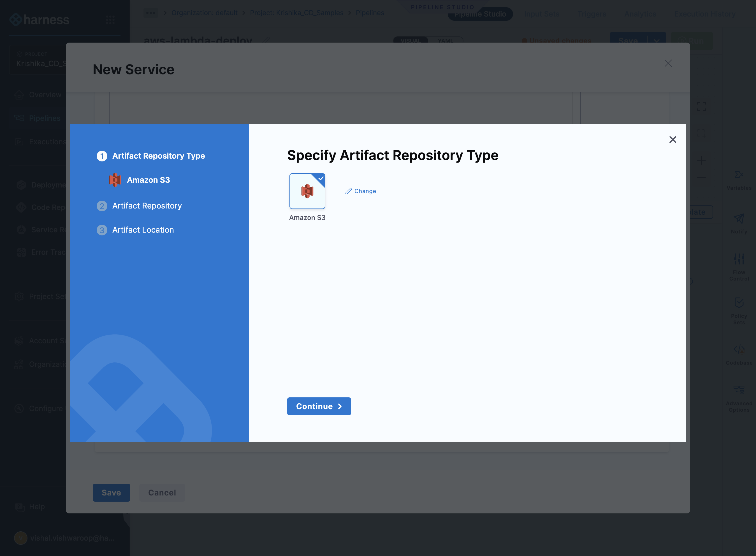Click the Run button
Image resolution: width=756 pixels, height=556 pixels.
point(692,41)
